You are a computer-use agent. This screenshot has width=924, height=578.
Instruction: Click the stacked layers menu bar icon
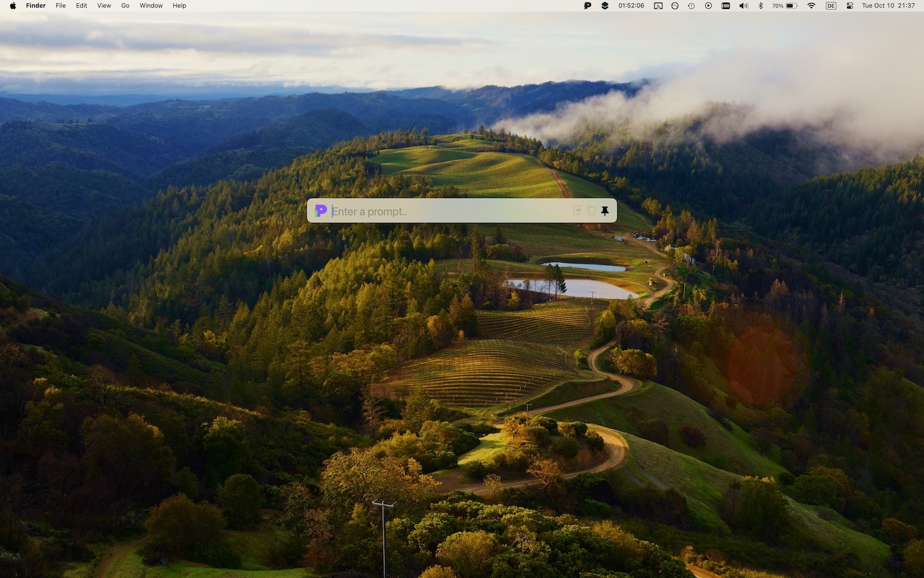[x=604, y=6]
